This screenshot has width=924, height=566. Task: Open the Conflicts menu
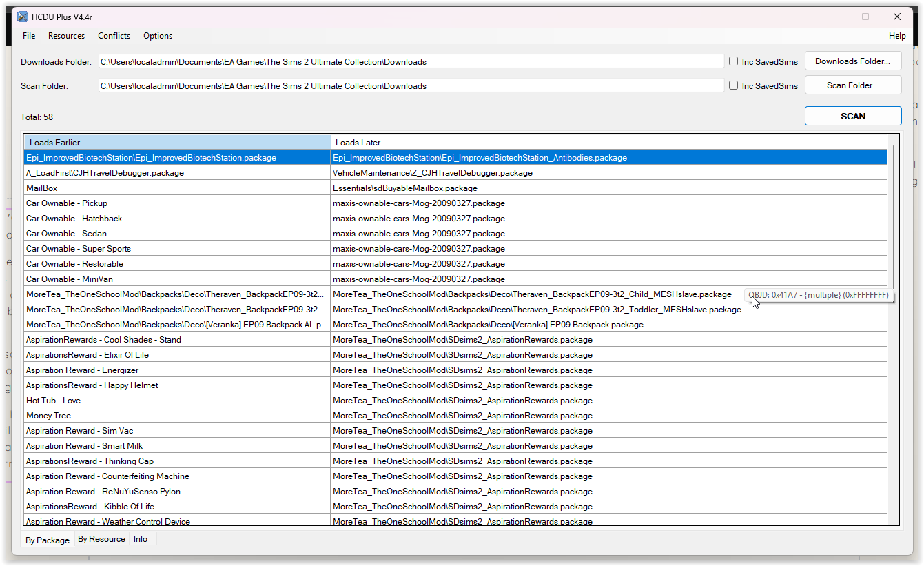(x=114, y=36)
